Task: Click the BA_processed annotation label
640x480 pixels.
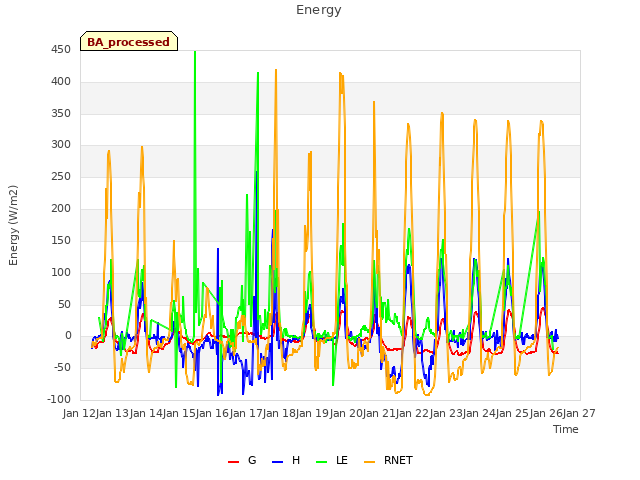Action: (129, 42)
